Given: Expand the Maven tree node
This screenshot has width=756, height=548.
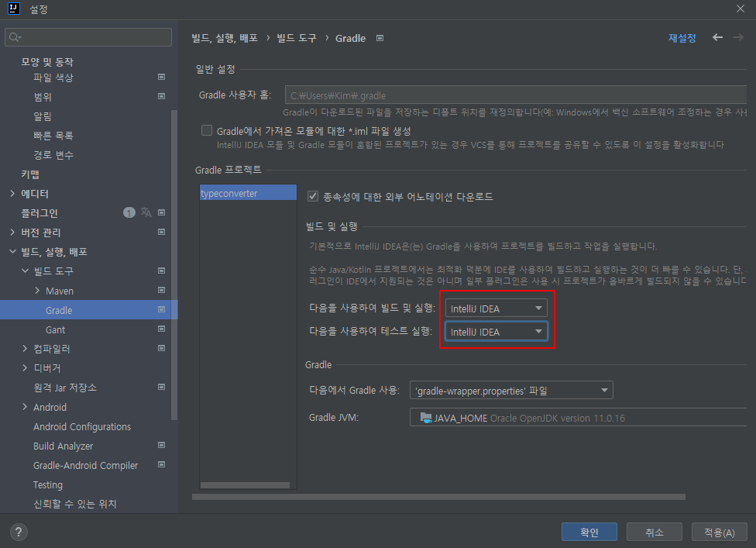Looking at the screenshot, I should (x=37, y=291).
